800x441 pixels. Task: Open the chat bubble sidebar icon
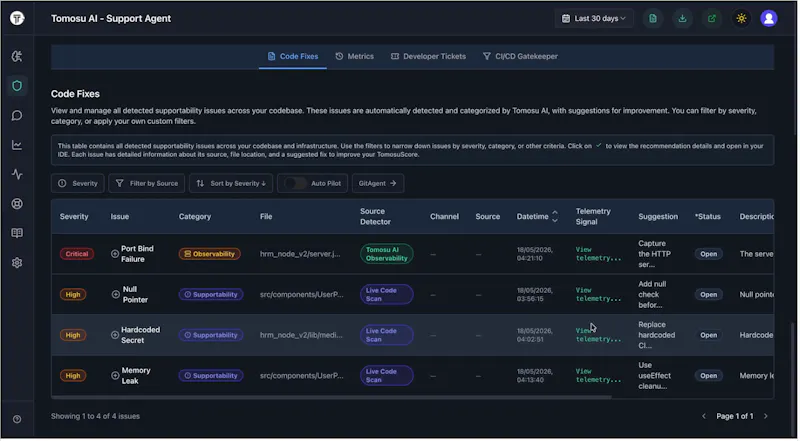(17, 115)
